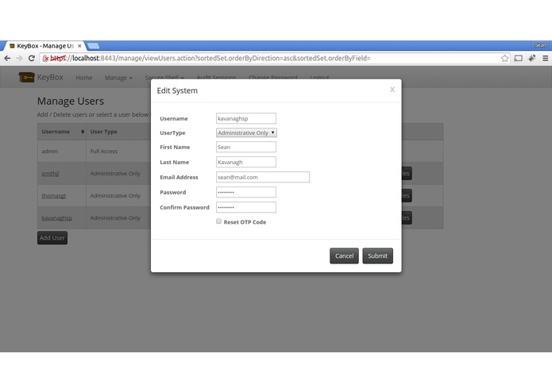
Task: Open a new browser tab
Action: (x=93, y=46)
